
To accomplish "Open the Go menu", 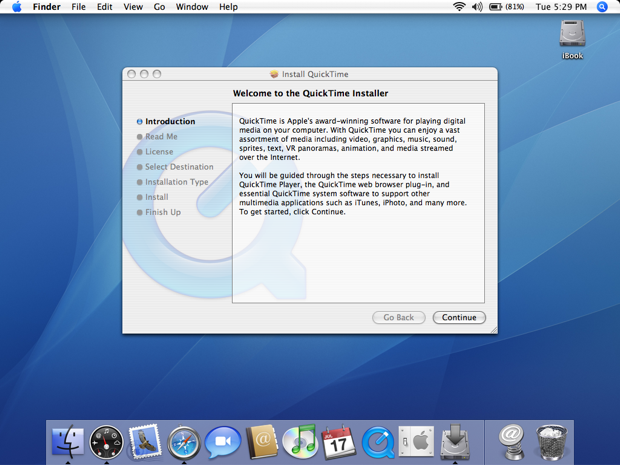I will tap(159, 7).
